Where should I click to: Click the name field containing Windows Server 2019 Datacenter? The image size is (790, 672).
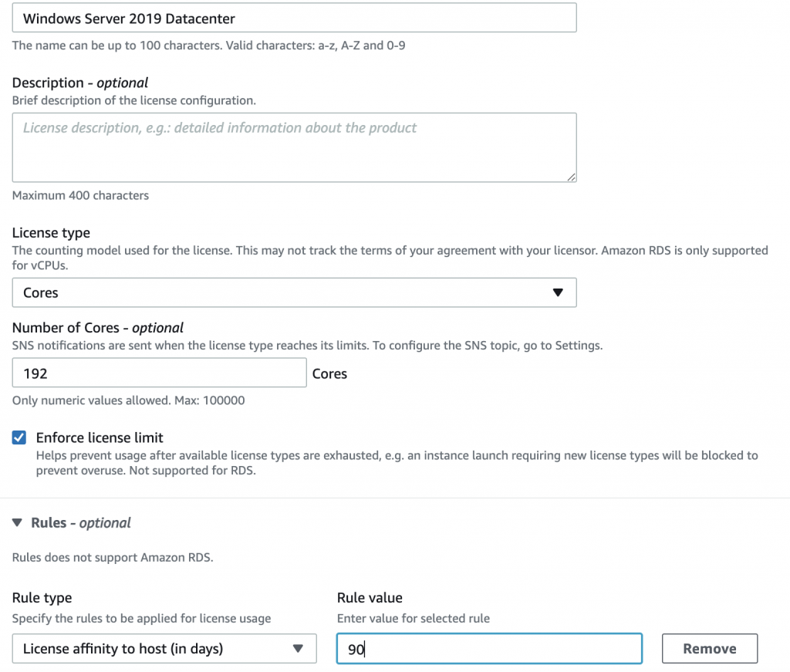pyautogui.click(x=293, y=17)
